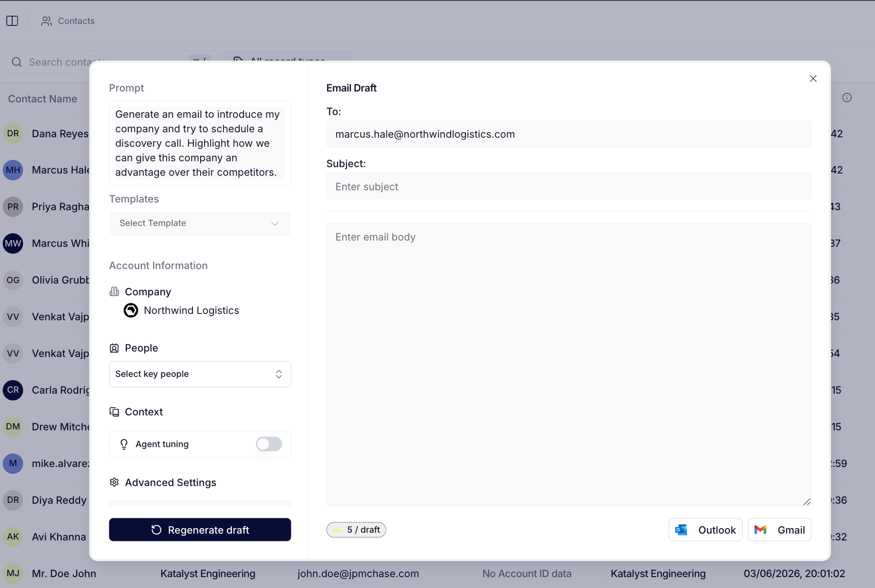Click the Northwind Logistics logo

coord(131,310)
